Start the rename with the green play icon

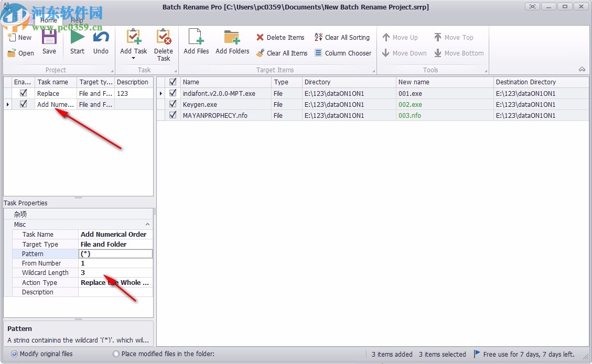pos(78,37)
